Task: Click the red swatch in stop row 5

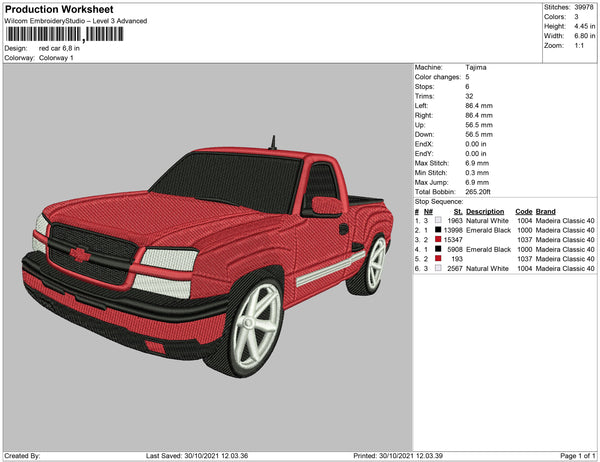Action: click(x=438, y=258)
